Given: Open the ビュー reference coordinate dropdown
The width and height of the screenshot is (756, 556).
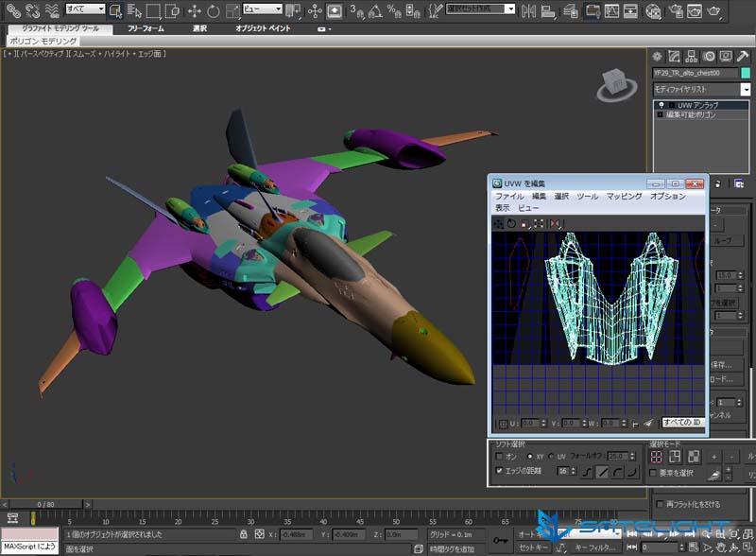Looking at the screenshot, I should 263,9.
